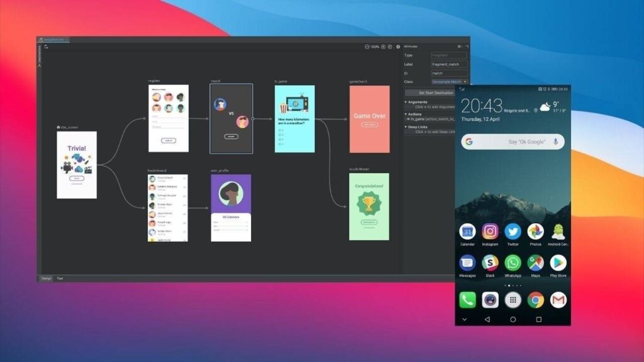Switch to the Text tab

point(60,278)
